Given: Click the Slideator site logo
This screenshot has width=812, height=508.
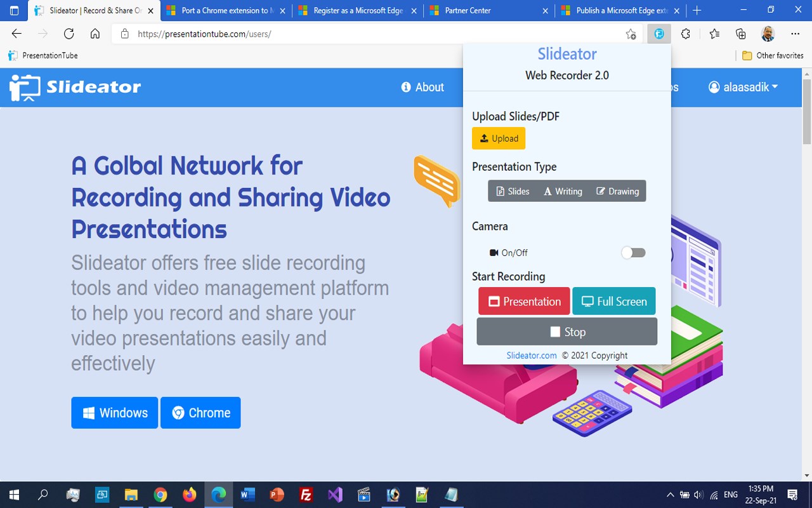Looking at the screenshot, I should click(75, 87).
